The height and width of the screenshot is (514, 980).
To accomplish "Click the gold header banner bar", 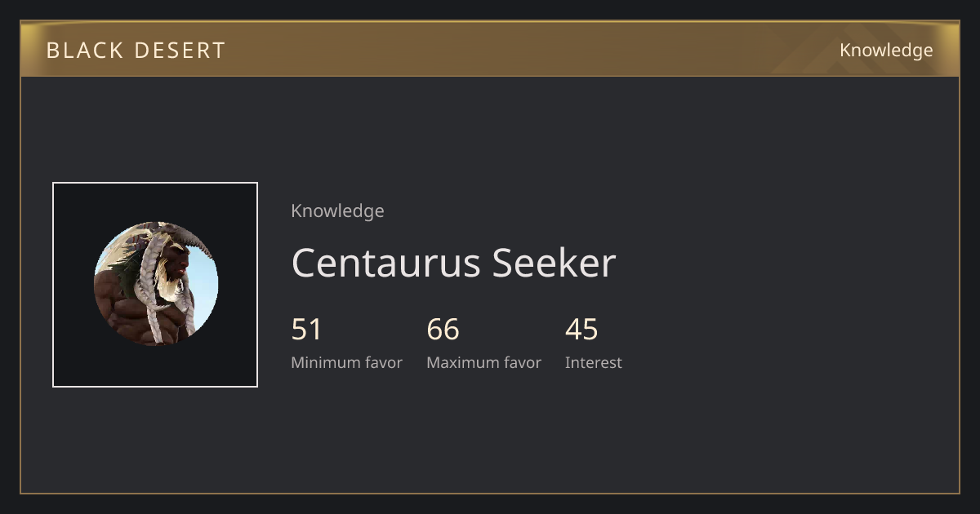I will (490, 49).
